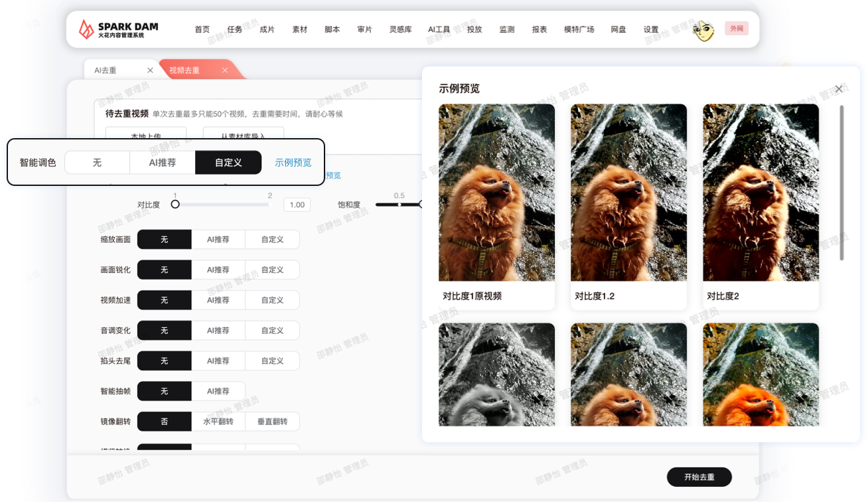Choose 水平翻转 for 镜像翻转
The image size is (868, 502).
click(218, 422)
